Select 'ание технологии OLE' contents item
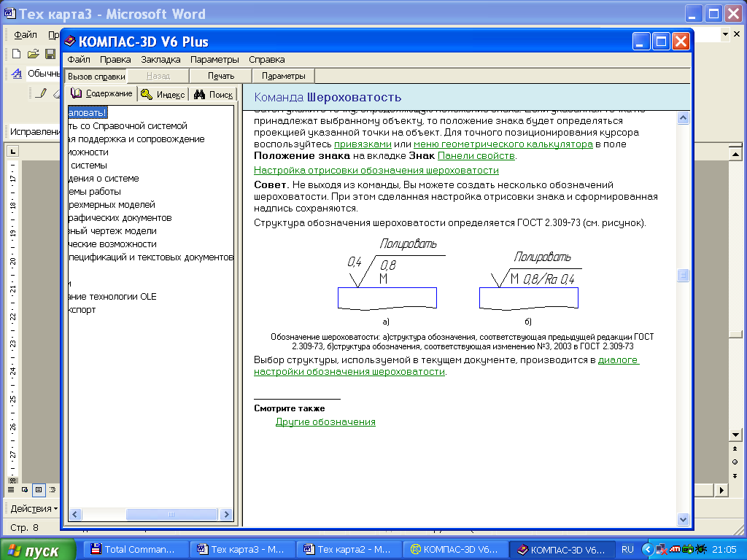This screenshot has width=747, height=560. click(x=112, y=297)
